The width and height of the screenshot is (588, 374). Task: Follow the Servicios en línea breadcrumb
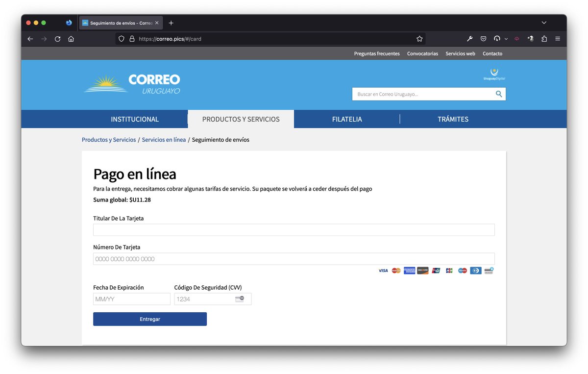(x=164, y=140)
